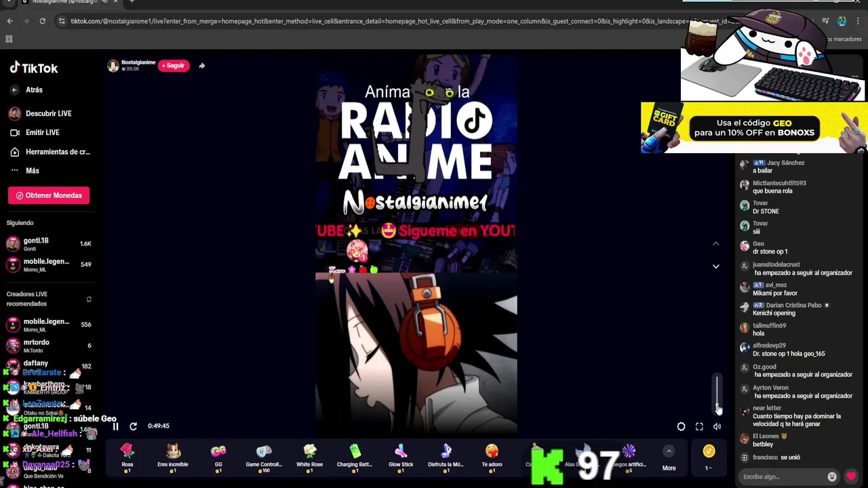Reload the page in browser

[42, 21]
